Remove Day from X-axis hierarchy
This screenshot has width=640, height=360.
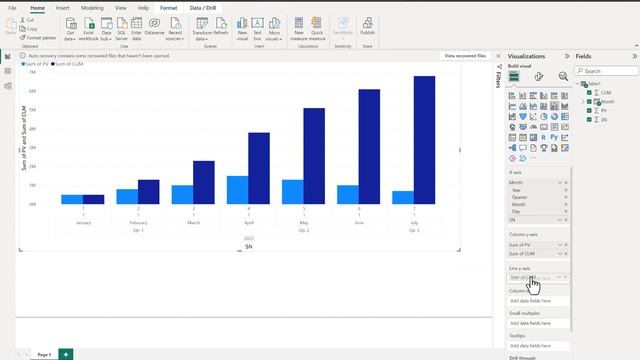click(566, 211)
